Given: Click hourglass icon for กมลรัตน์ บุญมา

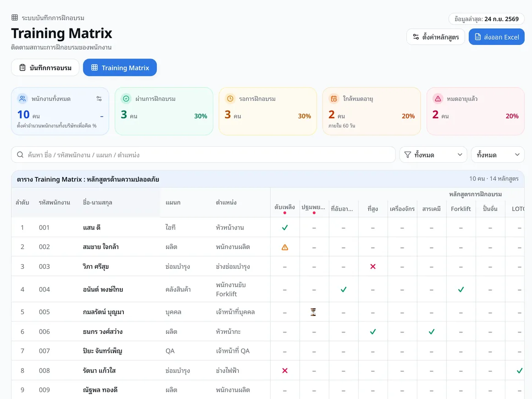Looking at the screenshot, I should [314, 312].
